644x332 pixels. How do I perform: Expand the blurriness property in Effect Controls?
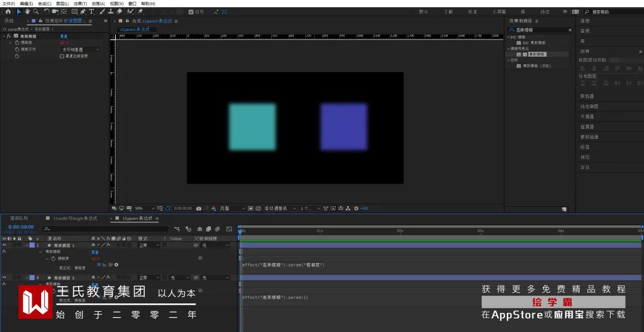(10, 43)
